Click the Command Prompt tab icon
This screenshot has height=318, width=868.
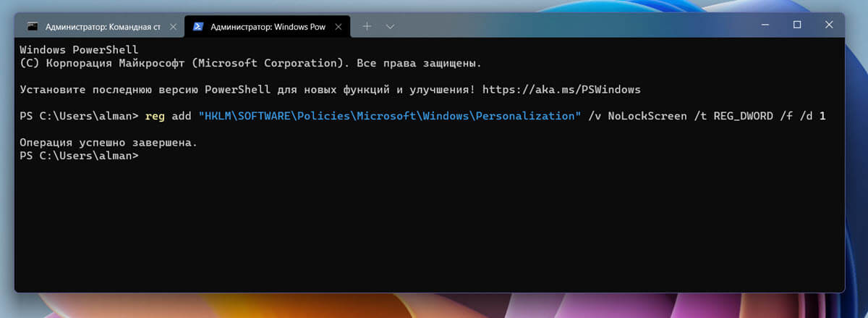coord(33,26)
